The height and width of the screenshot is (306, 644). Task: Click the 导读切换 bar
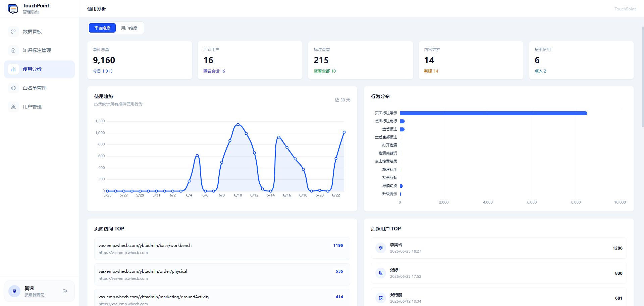tap(401, 186)
